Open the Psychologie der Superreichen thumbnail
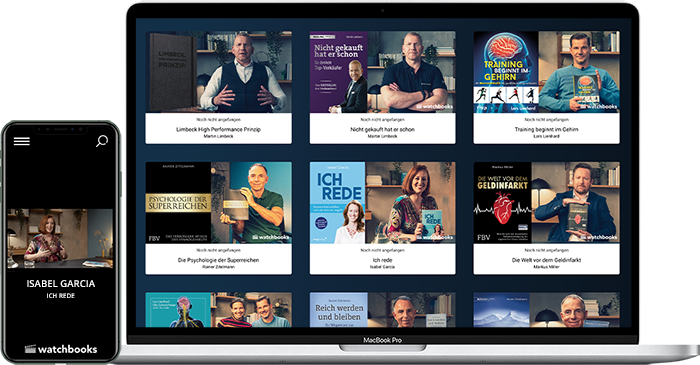 (219, 203)
